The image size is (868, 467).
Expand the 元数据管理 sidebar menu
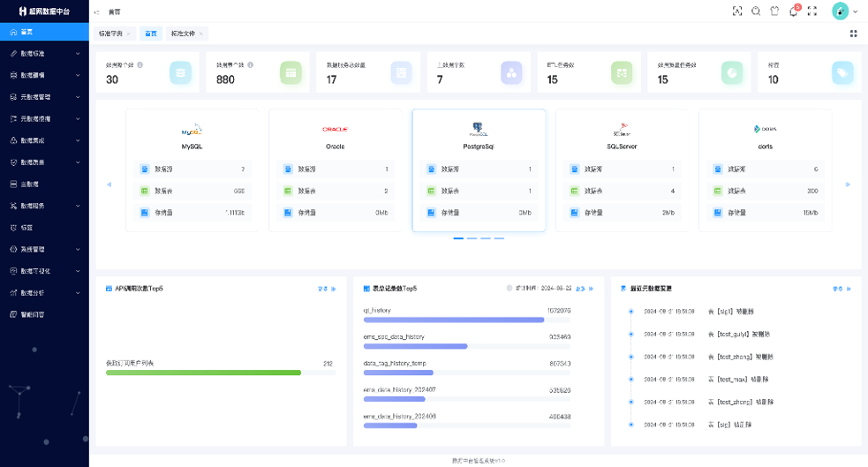click(x=44, y=97)
